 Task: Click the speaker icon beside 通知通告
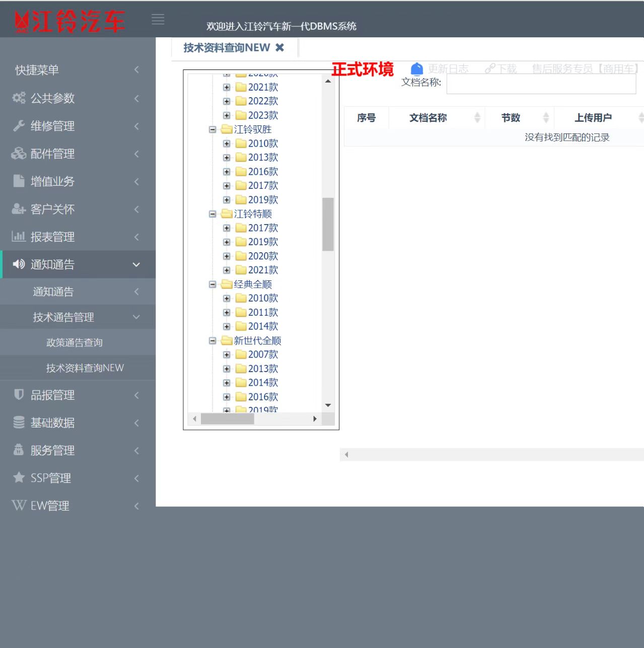(x=19, y=264)
